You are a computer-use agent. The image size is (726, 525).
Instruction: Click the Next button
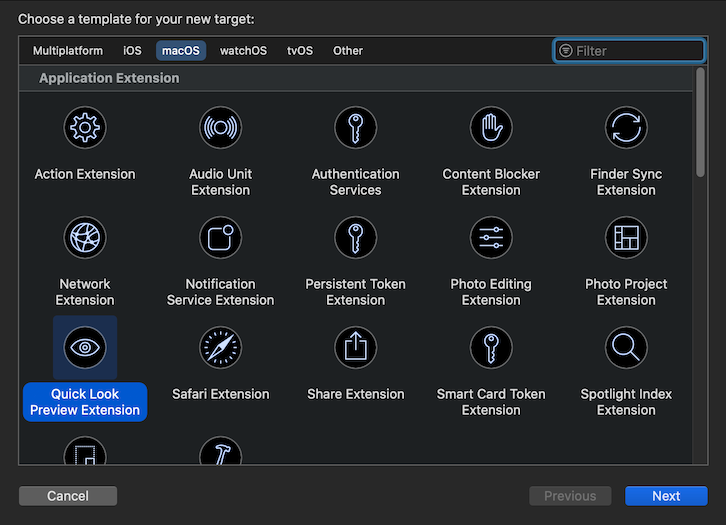[666, 496]
